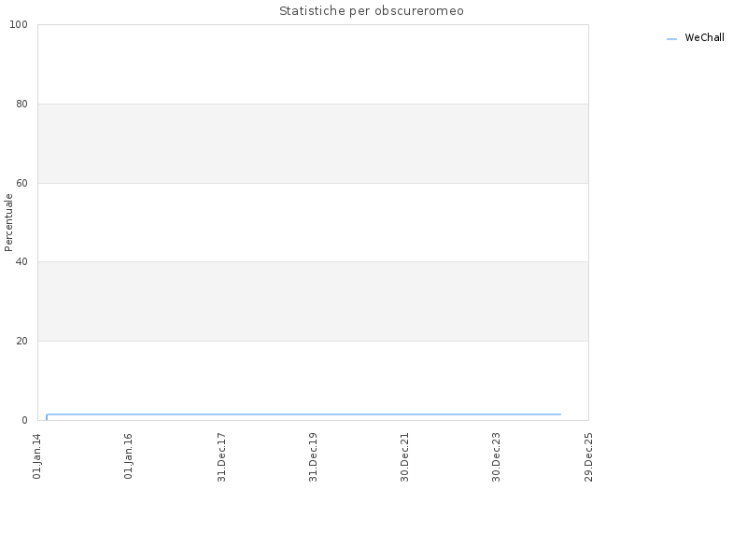Viewport: 747px width, 560px height.
Task: Click the 0 value on the y-axis
Action: point(25,420)
